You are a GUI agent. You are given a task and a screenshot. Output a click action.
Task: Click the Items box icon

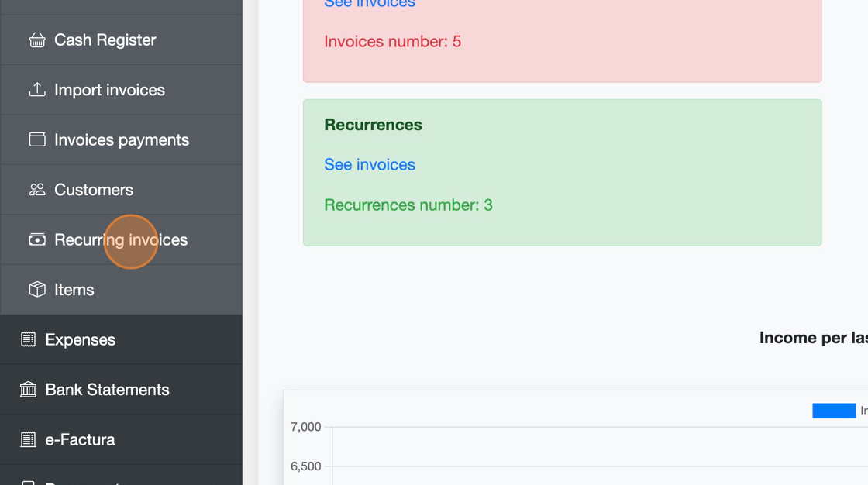(x=37, y=290)
